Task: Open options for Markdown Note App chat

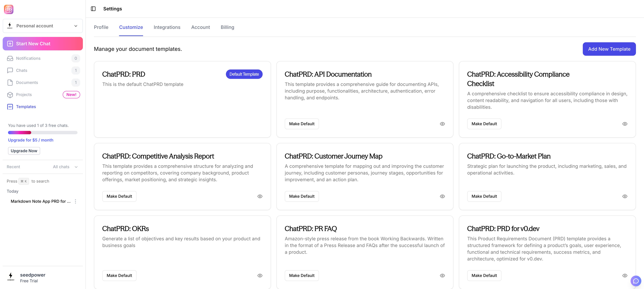Action: [x=75, y=201]
